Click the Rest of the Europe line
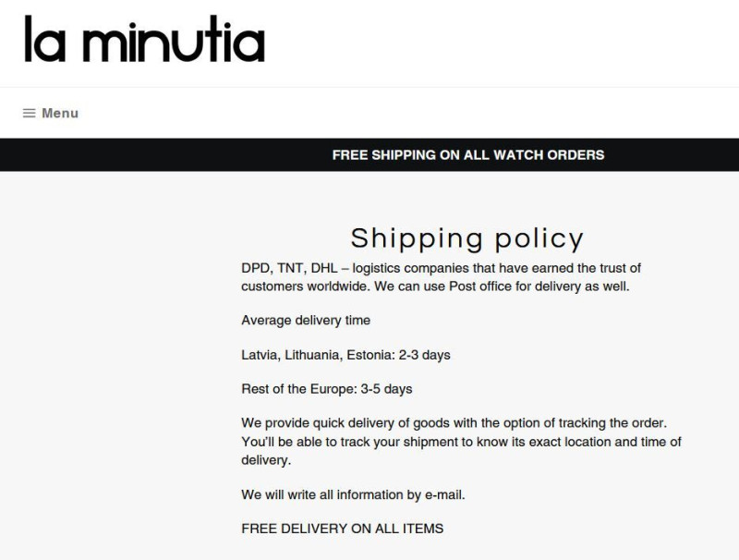739x560 pixels. pos(327,389)
